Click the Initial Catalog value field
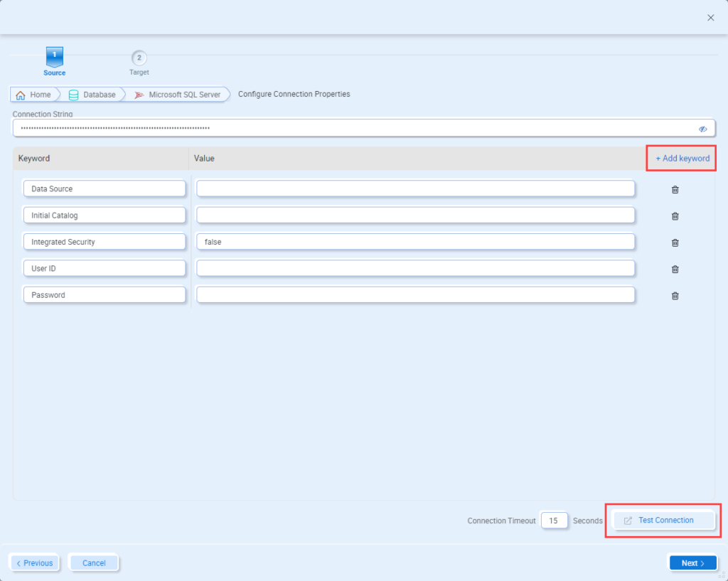Screen dimensions: 728x581 415,215
